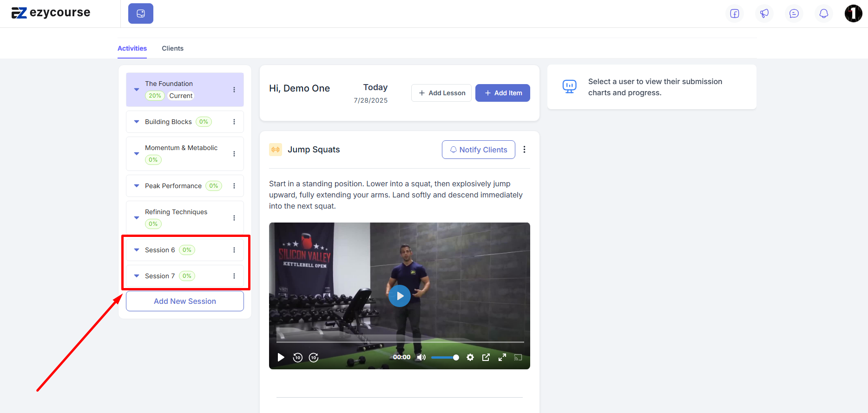The height and width of the screenshot is (413, 868).
Task: Click the Add Item button
Action: [x=503, y=93]
